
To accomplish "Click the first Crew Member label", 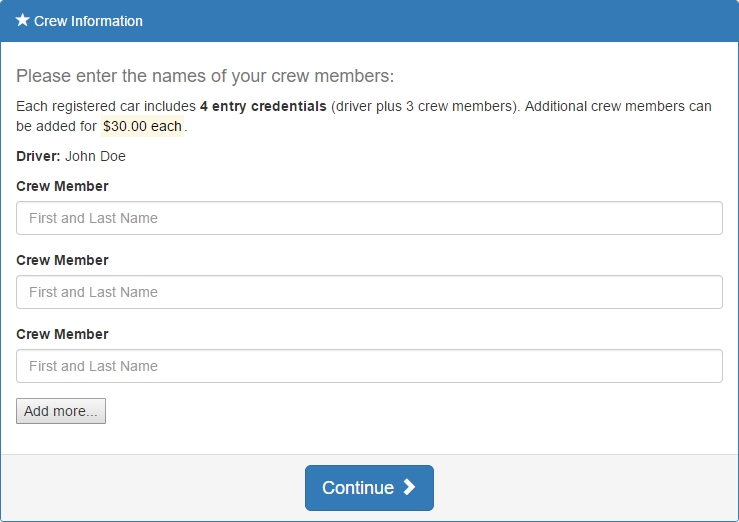I will point(62,186).
